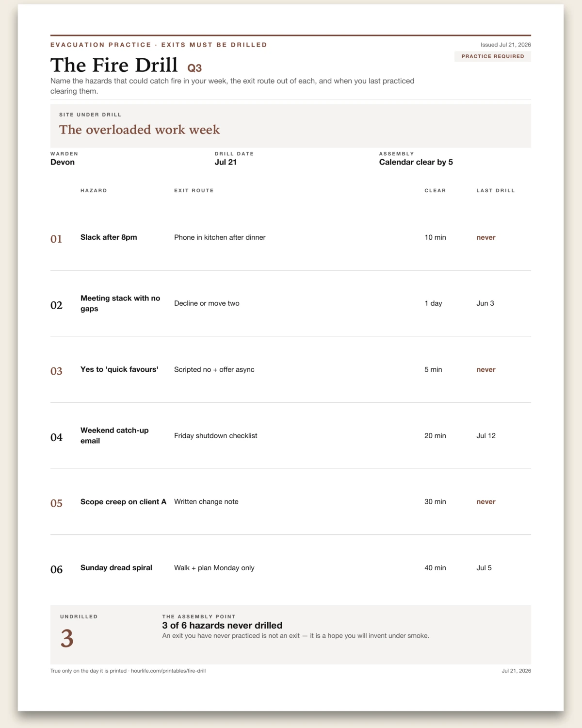
Task: Select 'The overloaded work week' site heading
Action: (x=139, y=130)
